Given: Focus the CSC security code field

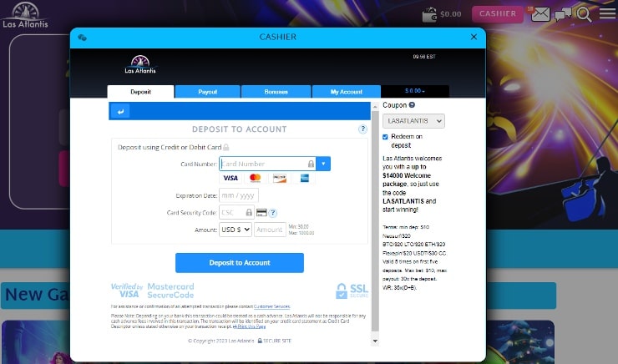Looking at the screenshot, I should pos(236,213).
